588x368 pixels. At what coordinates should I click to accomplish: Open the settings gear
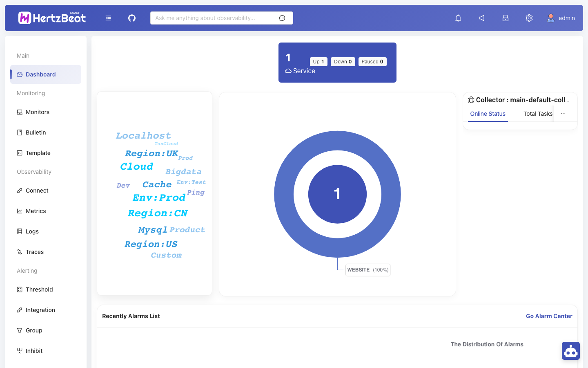(x=529, y=18)
